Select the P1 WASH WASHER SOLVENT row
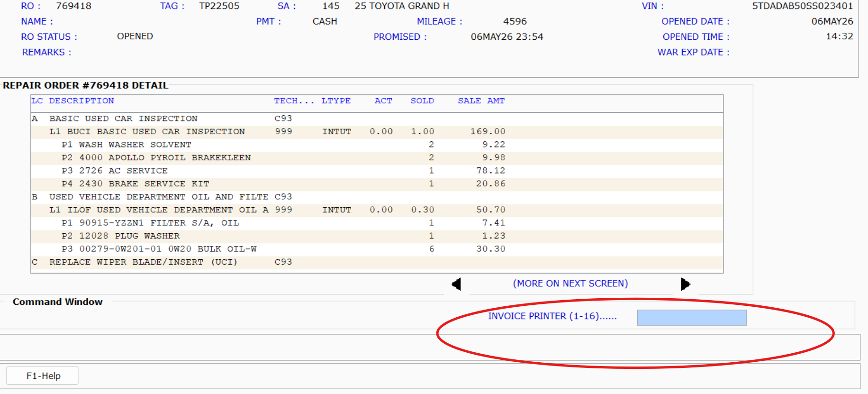The height and width of the screenshot is (394, 868). 377,145
